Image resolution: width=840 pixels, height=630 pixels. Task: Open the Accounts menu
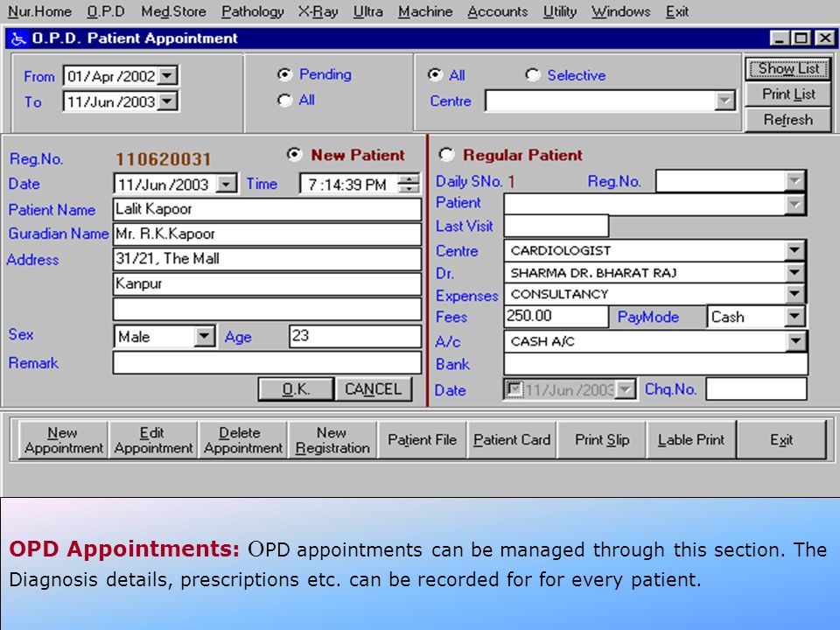pos(498,11)
